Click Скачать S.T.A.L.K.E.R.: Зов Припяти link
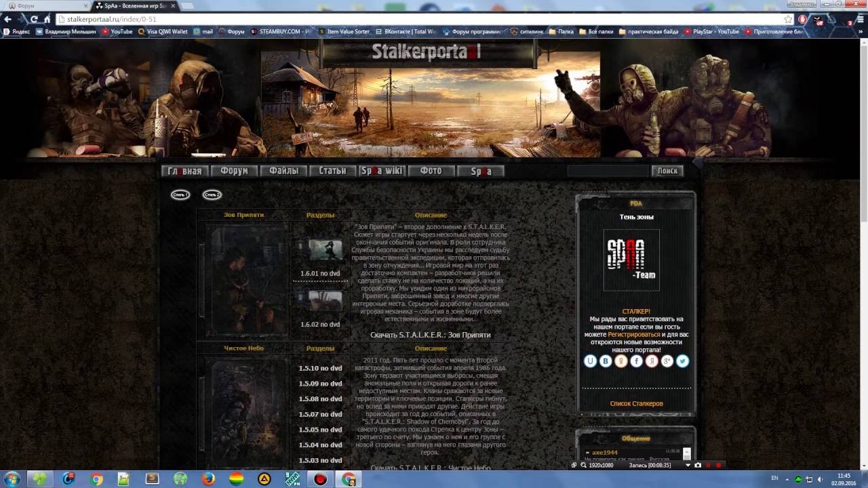 [x=430, y=335]
